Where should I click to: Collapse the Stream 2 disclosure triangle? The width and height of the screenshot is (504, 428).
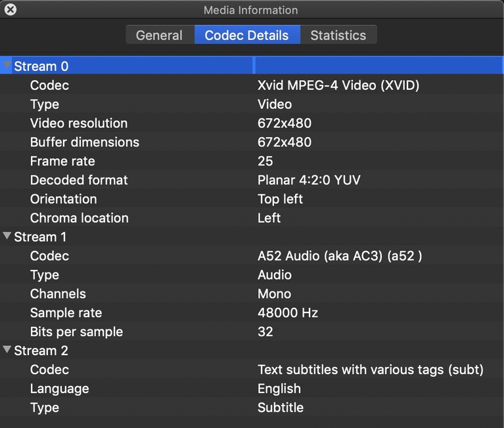tap(7, 350)
